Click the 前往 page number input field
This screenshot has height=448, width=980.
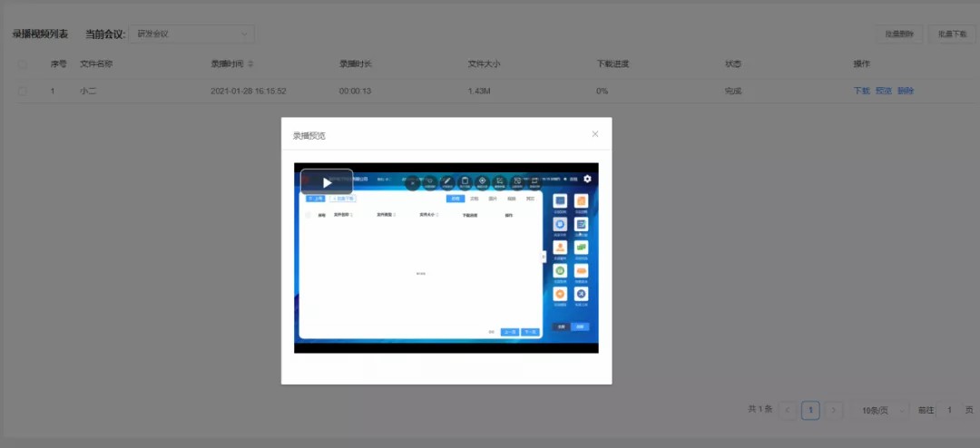pos(949,410)
